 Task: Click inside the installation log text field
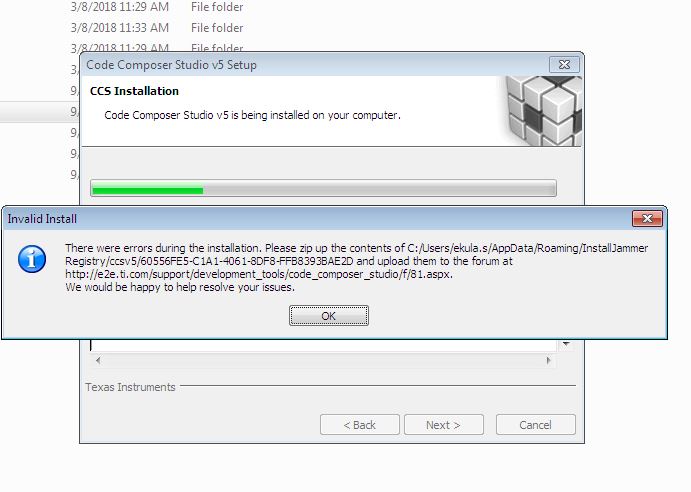click(x=324, y=345)
